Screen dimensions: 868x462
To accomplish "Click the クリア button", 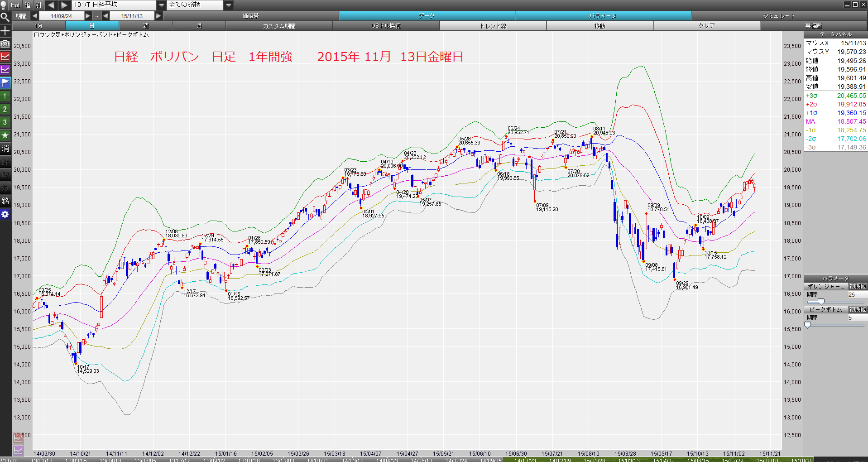I will (706, 26).
